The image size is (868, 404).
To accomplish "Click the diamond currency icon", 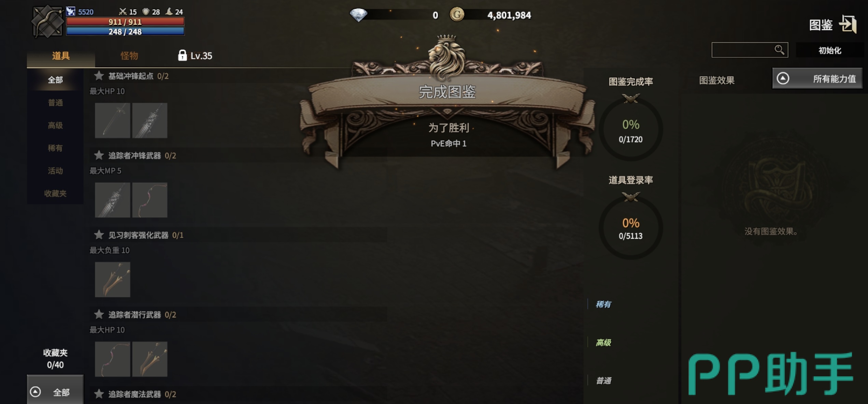I will (358, 15).
